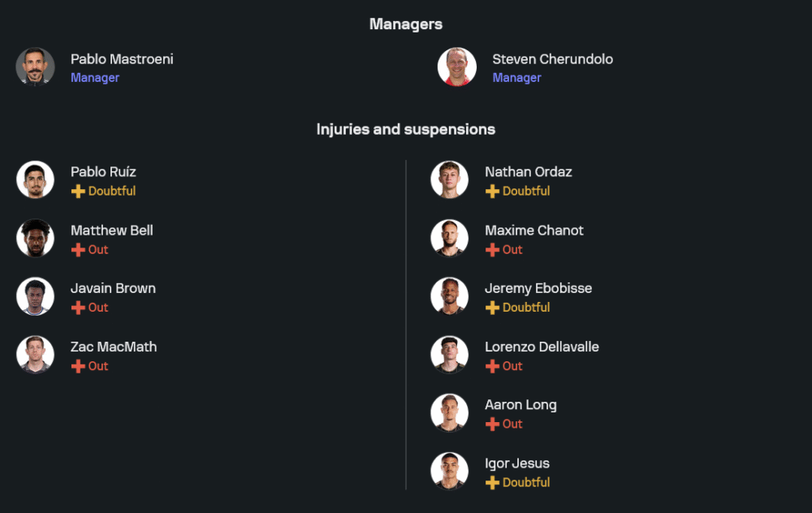Click the out icon under Lorenzo Dellavalle
812x513 pixels.
(492, 366)
